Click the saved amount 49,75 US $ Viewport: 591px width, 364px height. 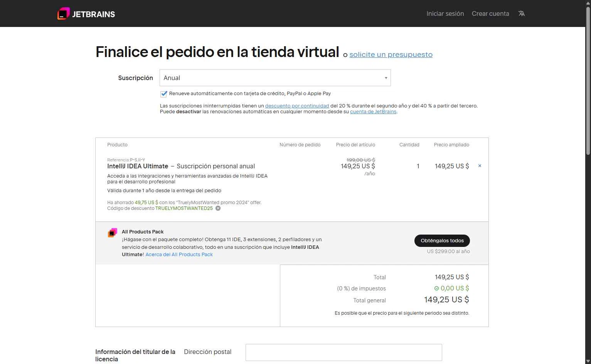click(x=146, y=203)
